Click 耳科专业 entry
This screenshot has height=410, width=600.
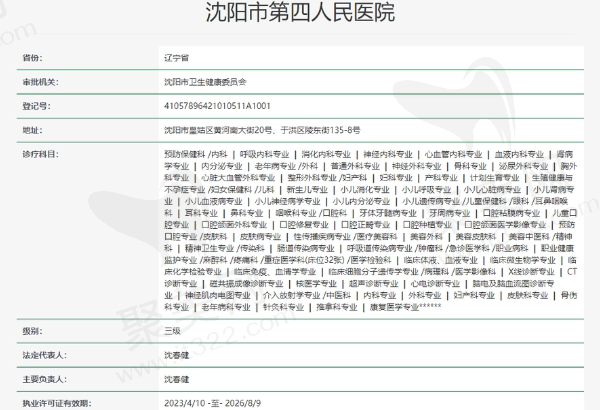(x=201, y=213)
